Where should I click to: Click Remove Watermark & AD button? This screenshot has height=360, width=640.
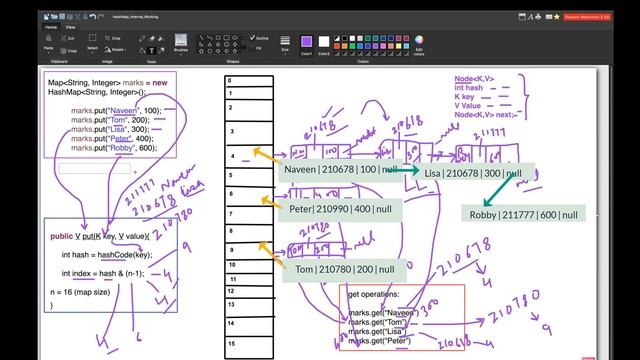(x=587, y=17)
